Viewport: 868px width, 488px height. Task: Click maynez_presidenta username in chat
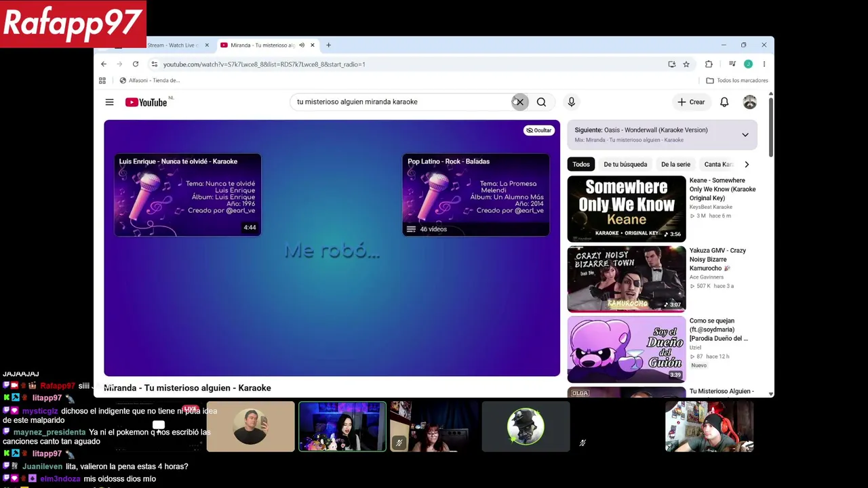point(50,432)
